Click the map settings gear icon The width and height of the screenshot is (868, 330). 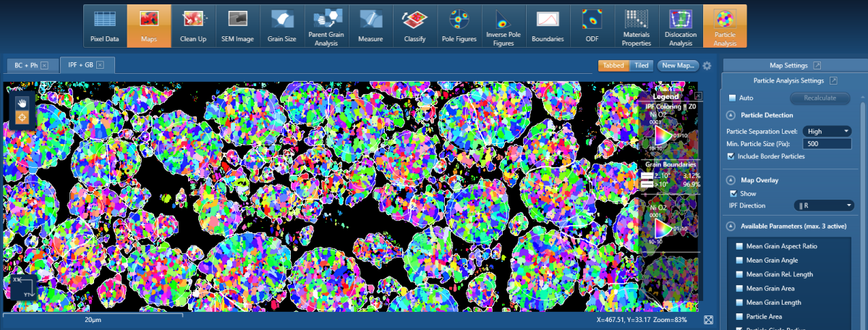pos(707,65)
